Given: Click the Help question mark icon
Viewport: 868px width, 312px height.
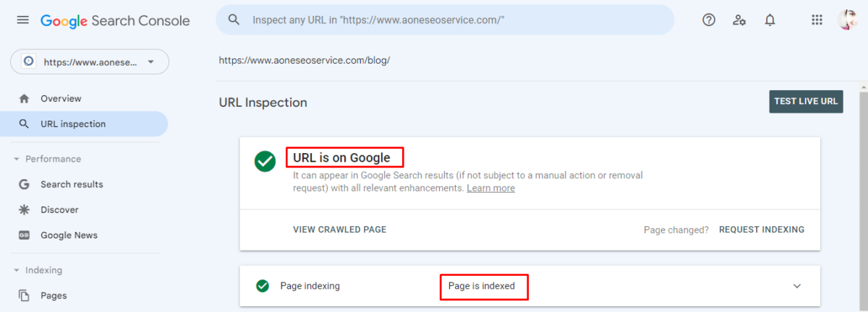Looking at the screenshot, I should (x=709, y=20).
